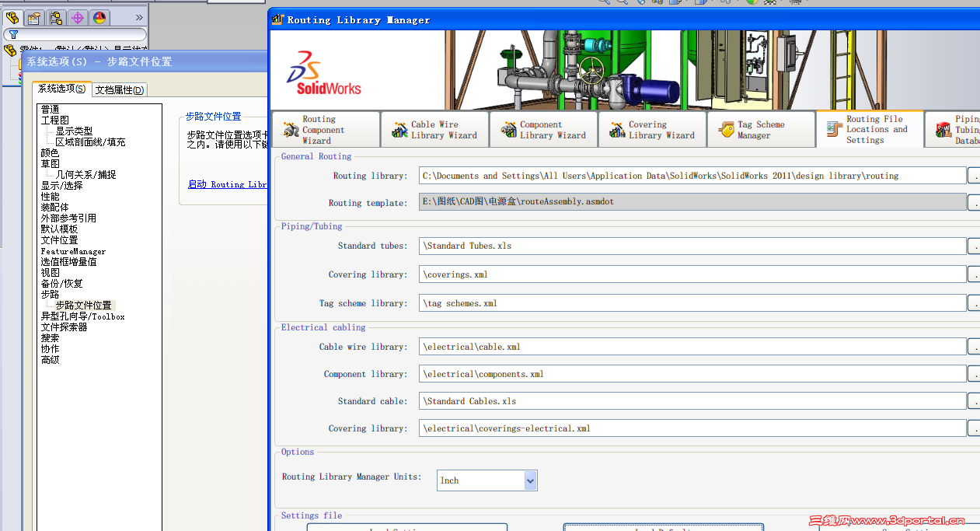
Task: Open the Piping Tubing Database tab
Action: pyautogui.click(x=953, y=130)
